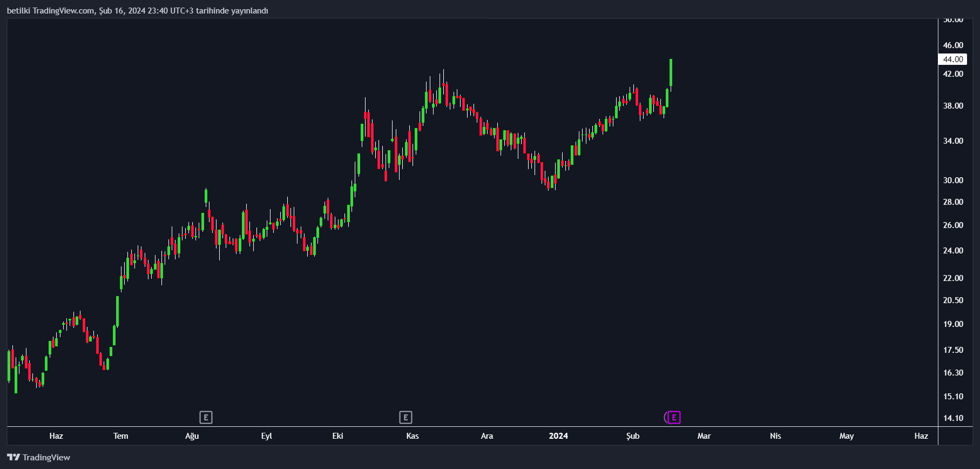Click the 14.10 price axis label
Image resolution: width=980 pixels, height=469 pixels.
click(x=953, y=418)
